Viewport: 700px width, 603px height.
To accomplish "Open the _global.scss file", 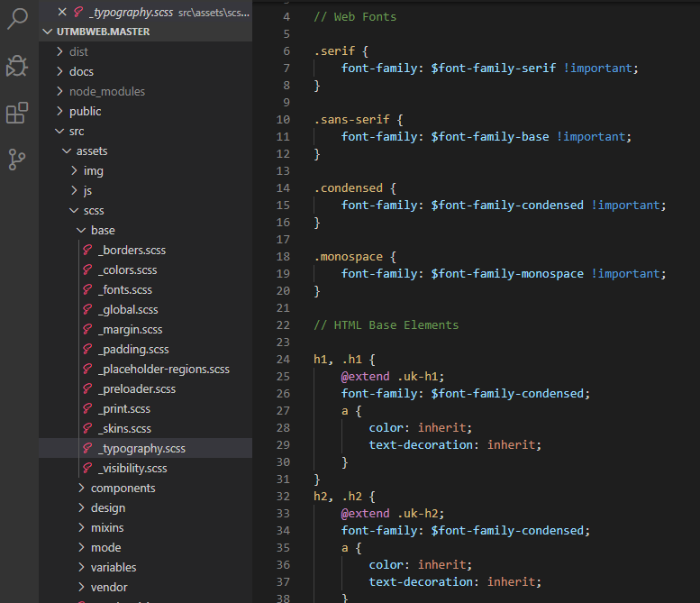I will click(x=128, y=310).
